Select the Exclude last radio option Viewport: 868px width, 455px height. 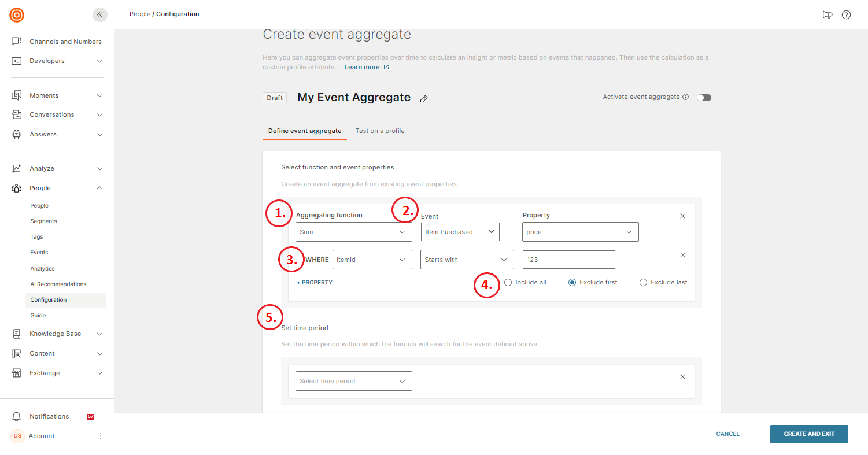click(x=643, y=283)
